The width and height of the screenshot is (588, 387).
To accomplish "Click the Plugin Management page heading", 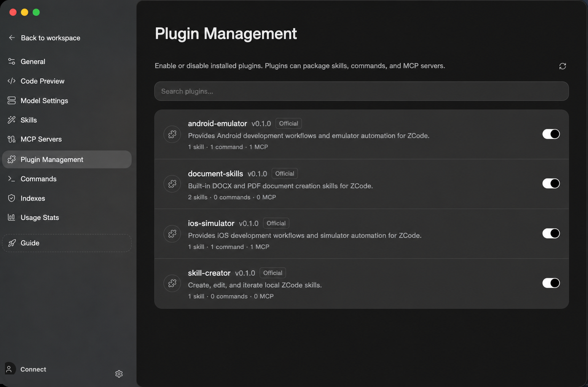I will tap(226, 33).
